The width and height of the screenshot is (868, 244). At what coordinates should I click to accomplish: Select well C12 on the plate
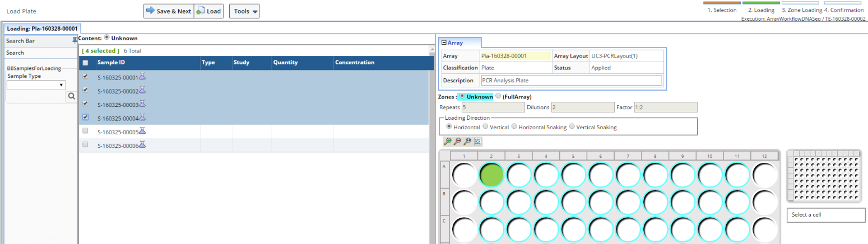point(765,229)
